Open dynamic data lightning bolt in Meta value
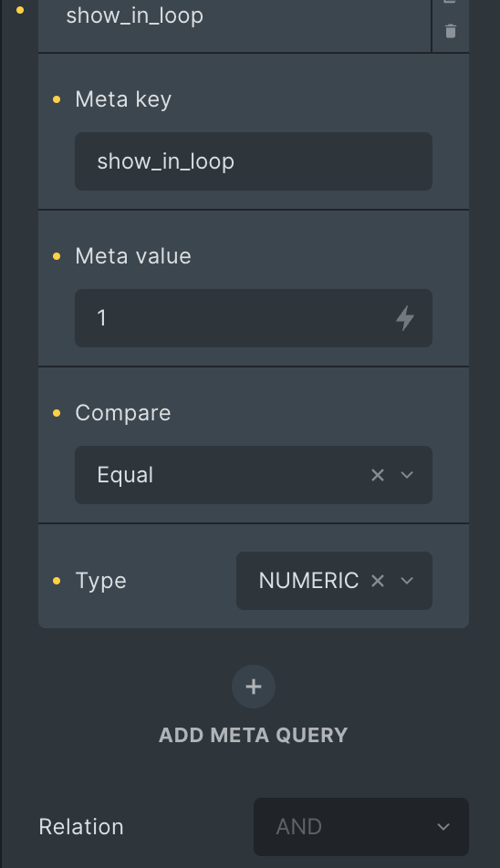 click(x=405, y=318)
